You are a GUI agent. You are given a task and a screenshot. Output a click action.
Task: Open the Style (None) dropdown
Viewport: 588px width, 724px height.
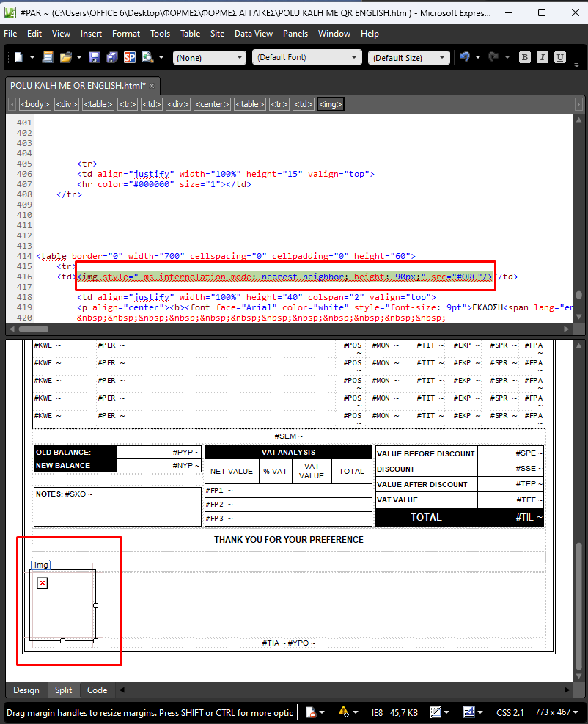(210, 58)
